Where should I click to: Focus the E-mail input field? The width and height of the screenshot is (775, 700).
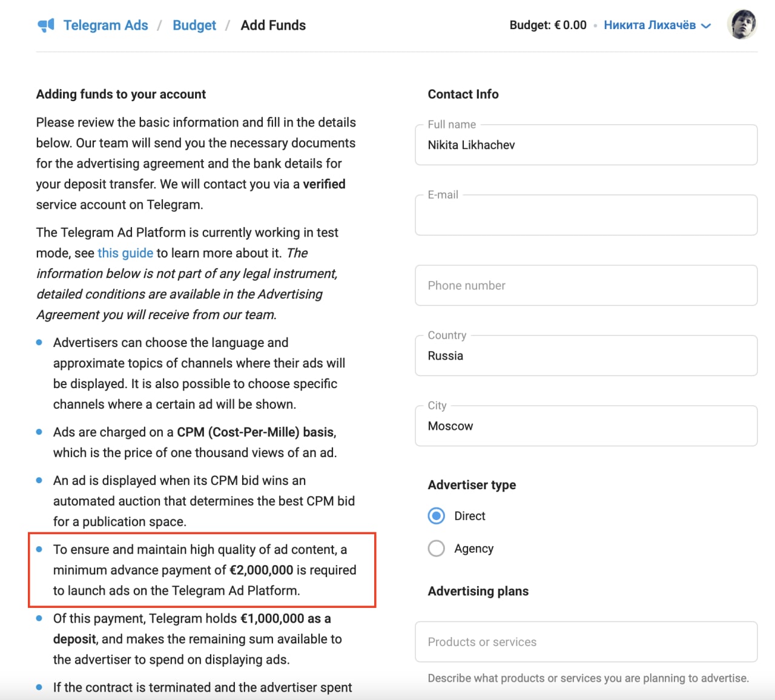[586, 215]
